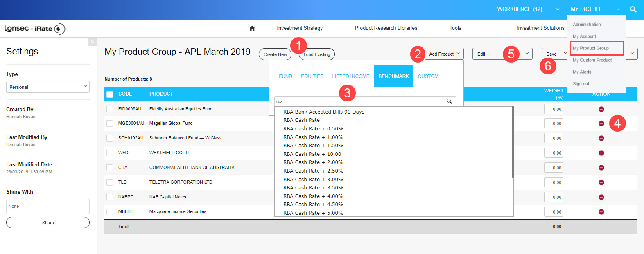Collapse the MY PROFILE menu

pyautogui.click(x=595, y=9)
